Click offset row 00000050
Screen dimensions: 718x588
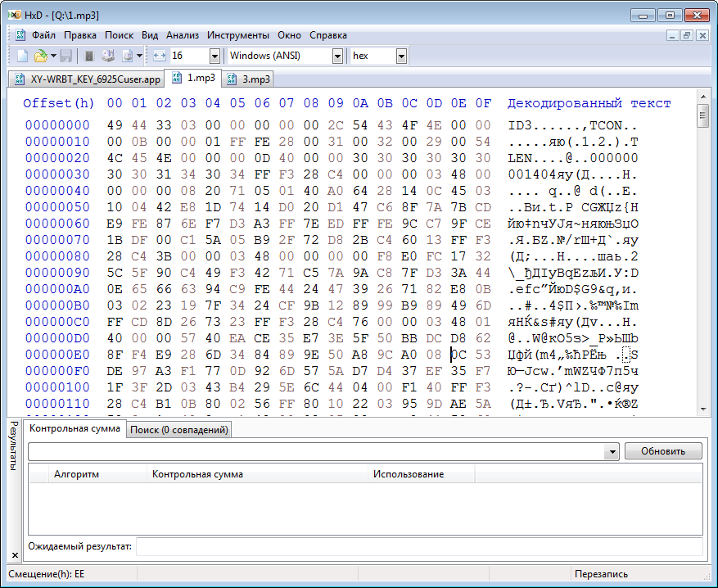(57, 207)
